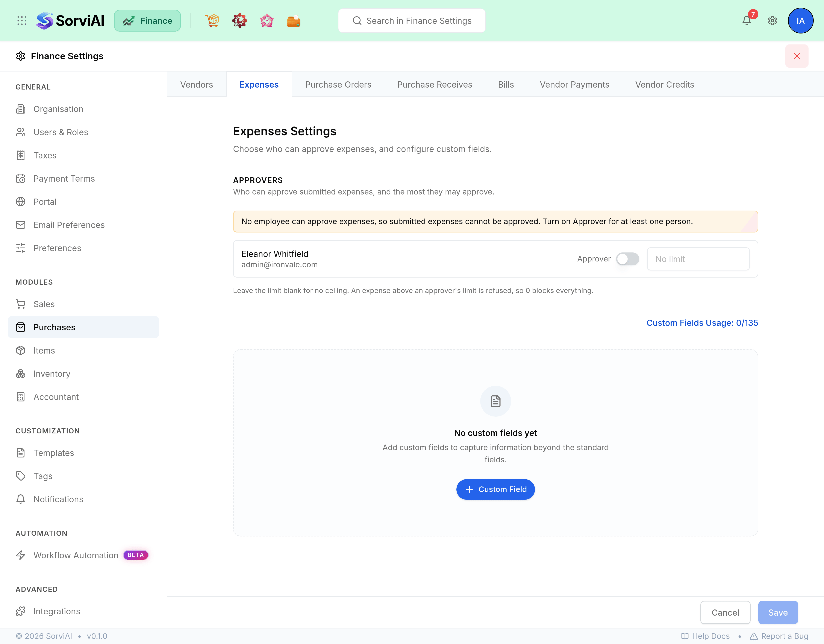Open Preferences in the General section
The image size is (824, 644).
pyautogui.click(x=83, y=248)
